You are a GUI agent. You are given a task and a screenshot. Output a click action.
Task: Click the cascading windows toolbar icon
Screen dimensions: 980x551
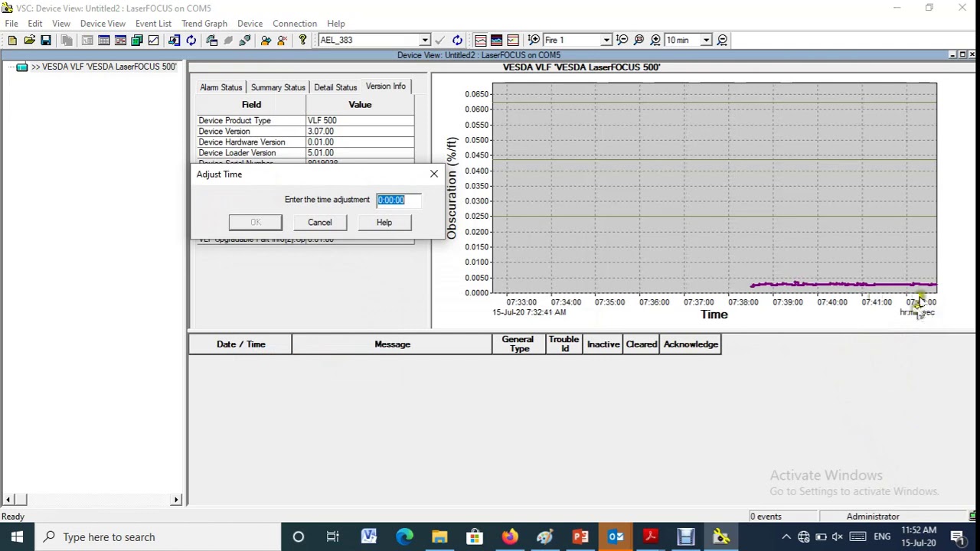coord(137,40)
